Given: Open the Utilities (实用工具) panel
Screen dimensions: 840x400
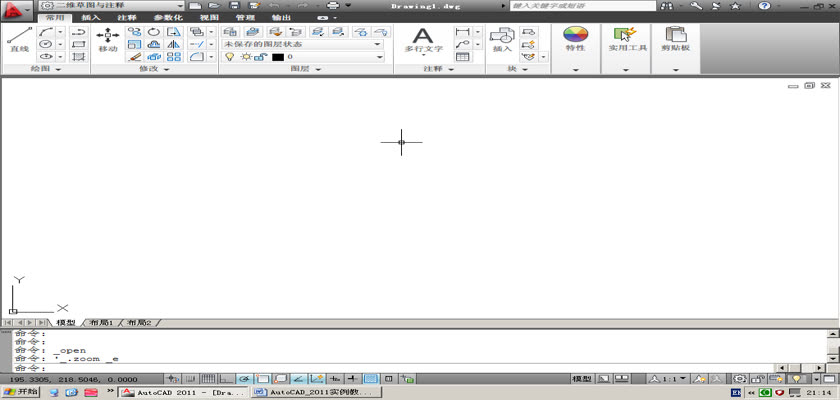Looking at the screenshot, I should pyautogui.click(x=625, y=40).
